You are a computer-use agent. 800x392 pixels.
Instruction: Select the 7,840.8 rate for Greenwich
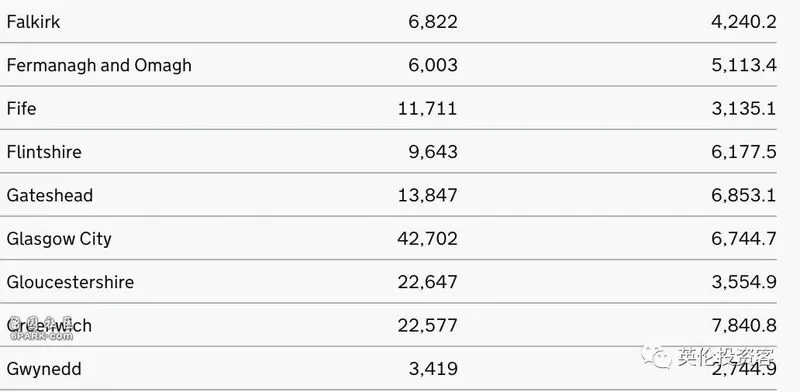coord(744,326)
